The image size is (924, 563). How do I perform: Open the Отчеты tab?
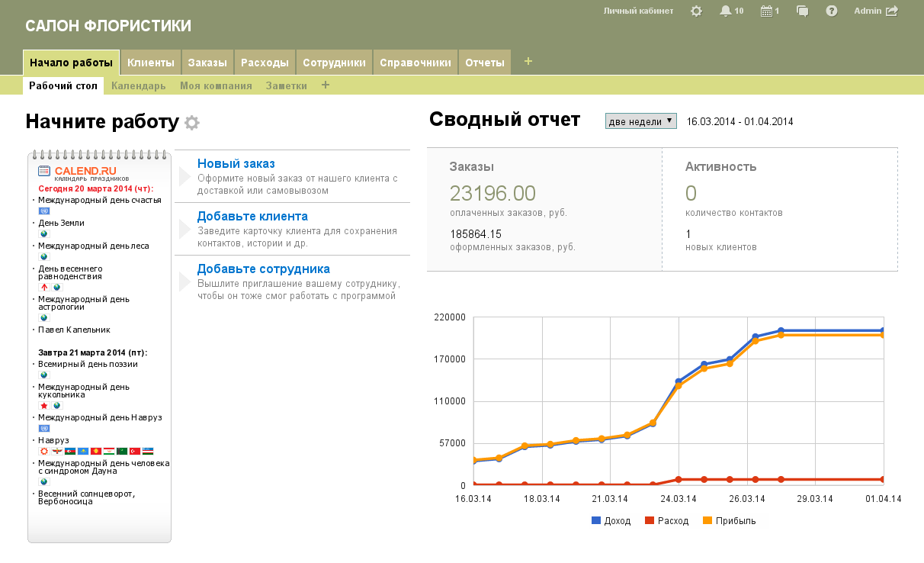(x=484, y=63)
